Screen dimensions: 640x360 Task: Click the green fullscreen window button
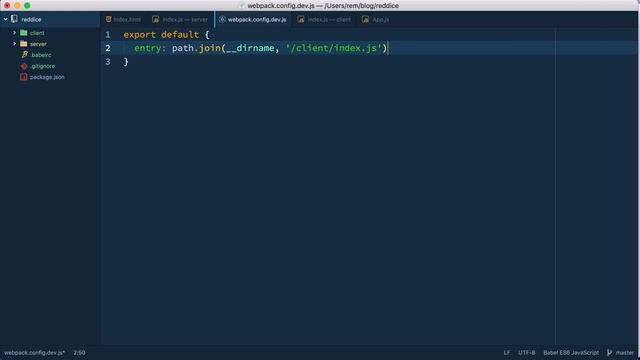pos(27,6)
